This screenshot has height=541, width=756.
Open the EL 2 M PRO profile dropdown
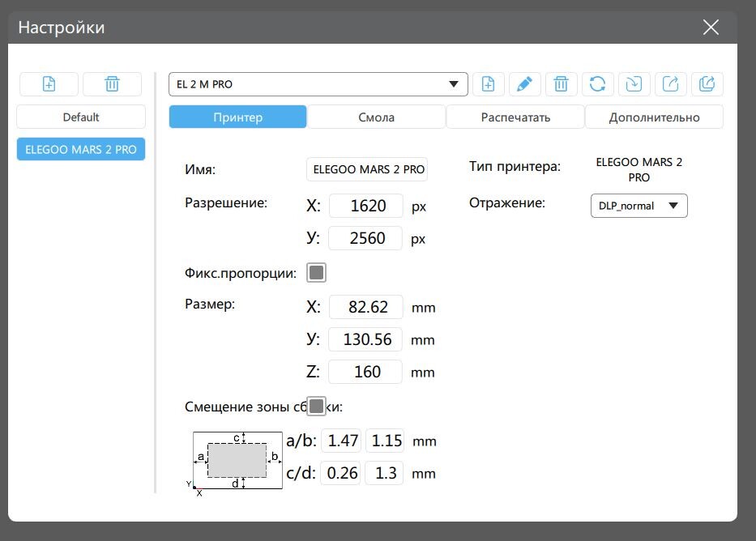click(318, 84)
